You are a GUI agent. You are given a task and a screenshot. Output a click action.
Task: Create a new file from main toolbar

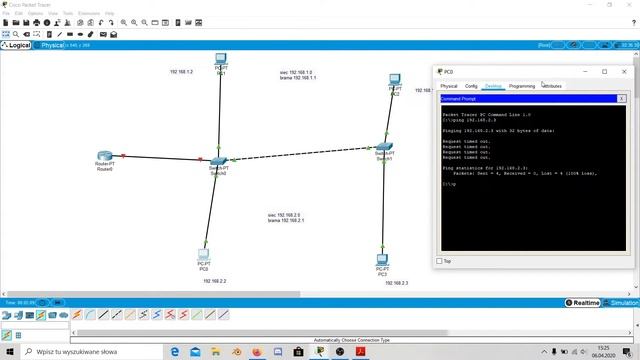[6, 23]
